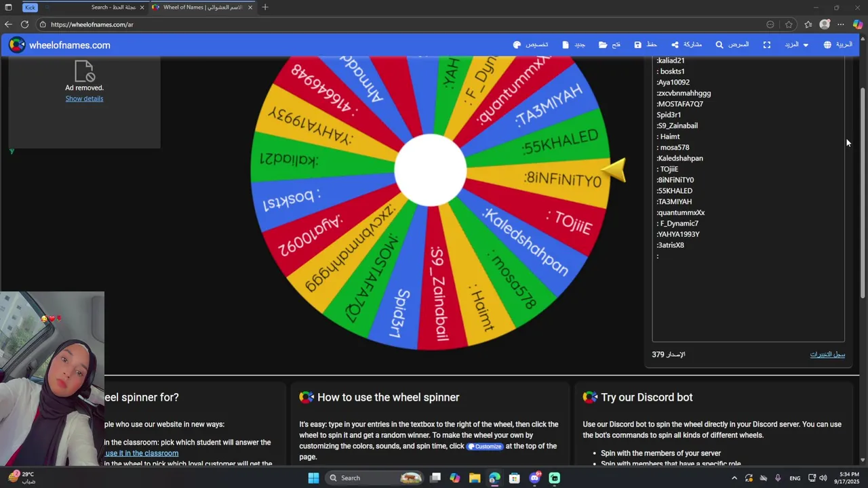Close the Wheel of Names tab
The image size is (868, 488).
pos(250,7)
